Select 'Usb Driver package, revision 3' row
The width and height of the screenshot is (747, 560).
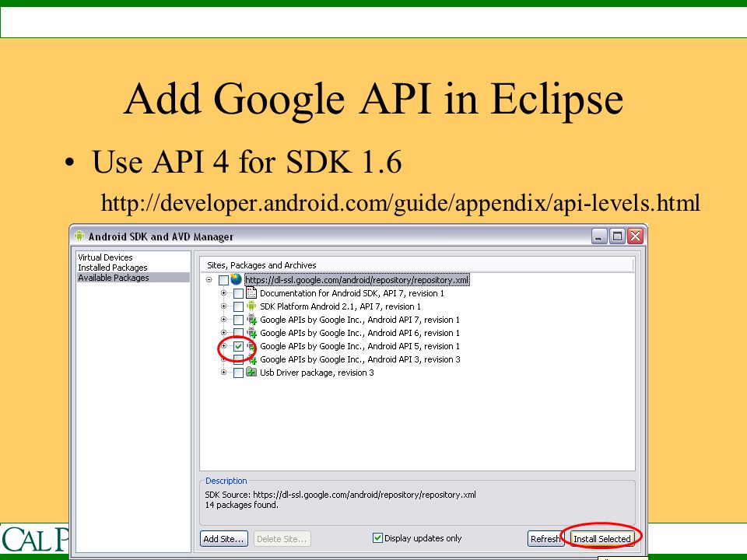point(317,373)
